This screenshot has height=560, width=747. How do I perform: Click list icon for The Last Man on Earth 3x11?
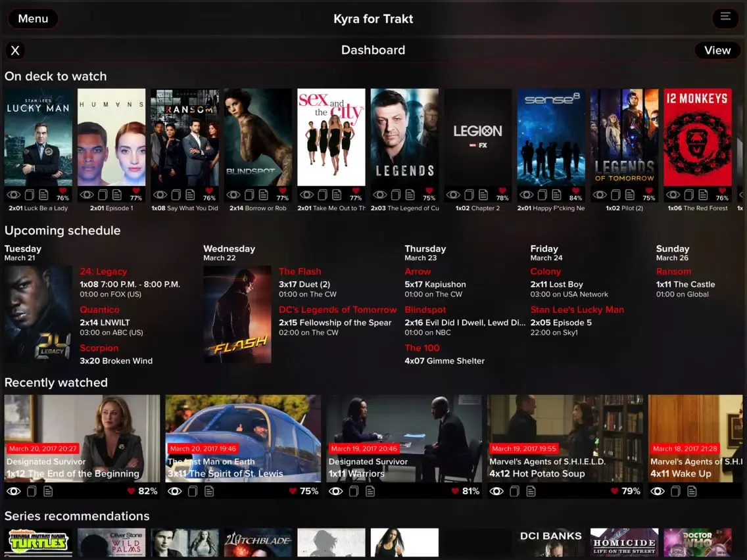tap(209, 491)
